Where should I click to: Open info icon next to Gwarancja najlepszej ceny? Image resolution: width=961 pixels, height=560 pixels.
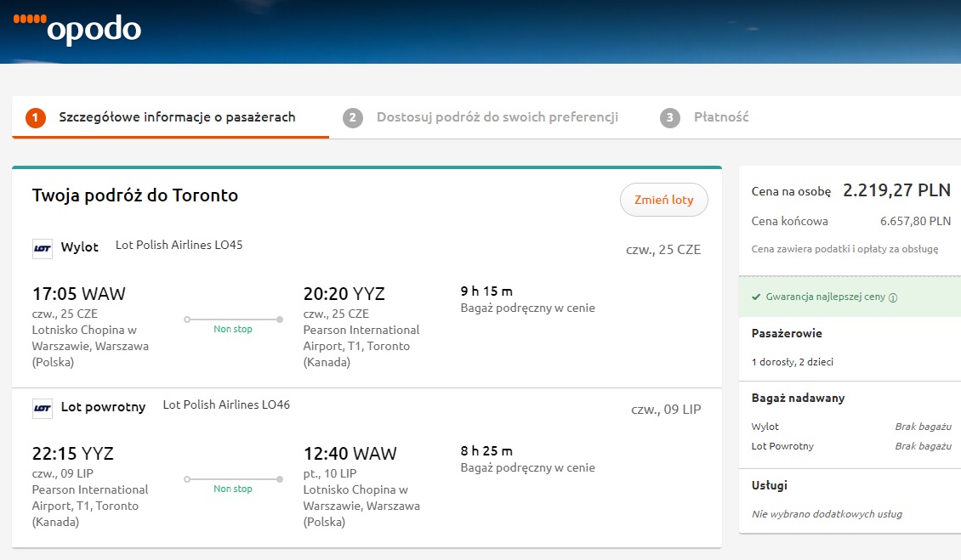[893, 297]
